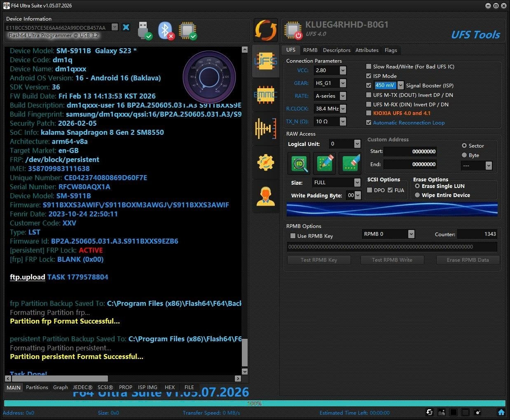The width and height of the screenshot is (510, 420).
Task: Toggle the ISP Mode checkbox
Action: [369, 76]
